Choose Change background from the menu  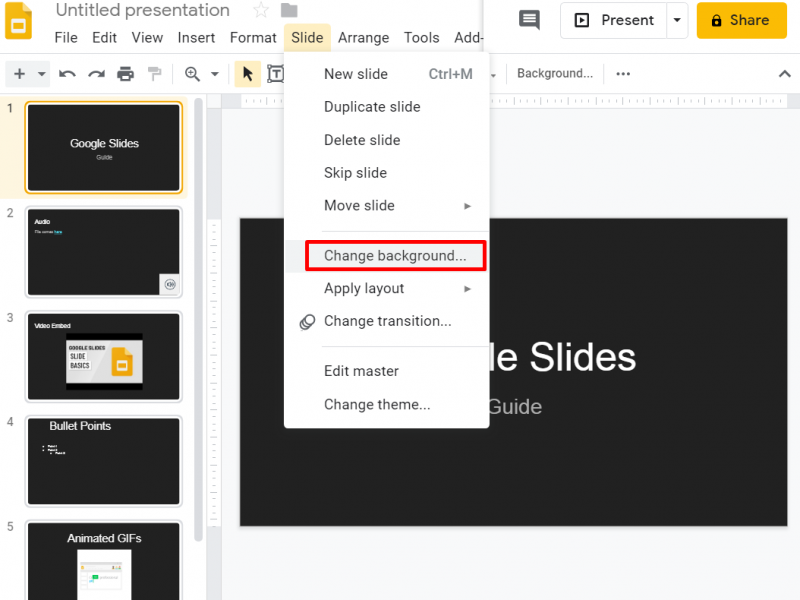(x=395, y=255)
